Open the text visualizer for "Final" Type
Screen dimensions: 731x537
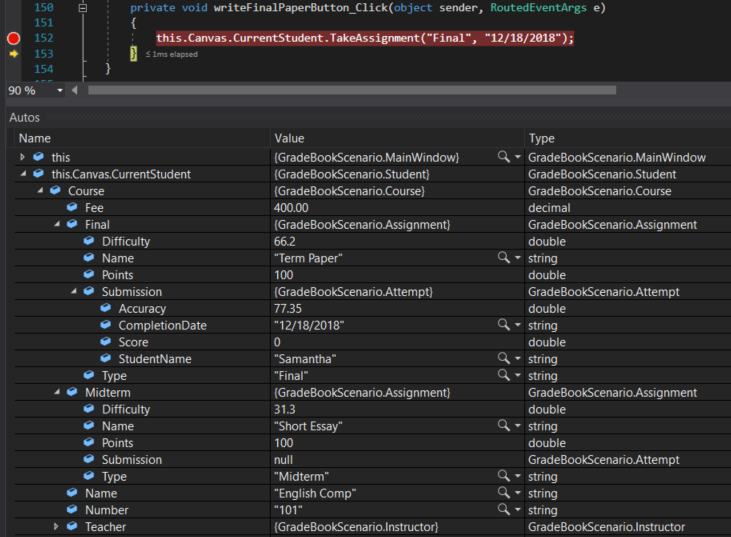503,375
